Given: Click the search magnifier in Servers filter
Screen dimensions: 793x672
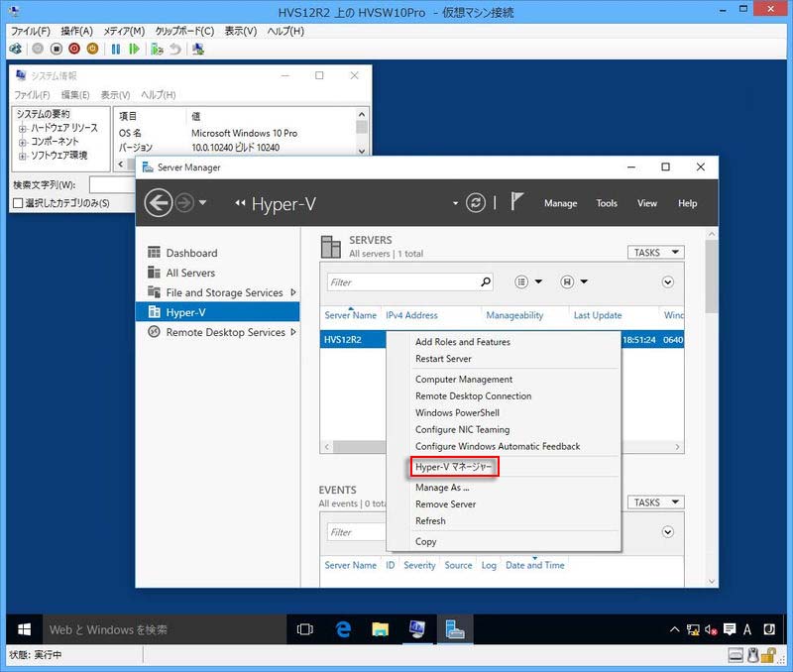Looking at the screenshot, I should [485, 281].
